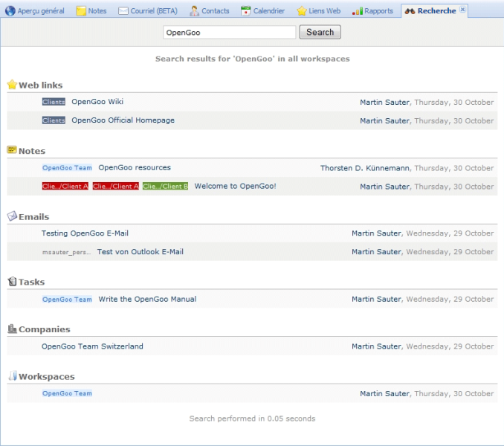
Task: Open Write the OpenGoo Manual task
Action: point(147,299)
